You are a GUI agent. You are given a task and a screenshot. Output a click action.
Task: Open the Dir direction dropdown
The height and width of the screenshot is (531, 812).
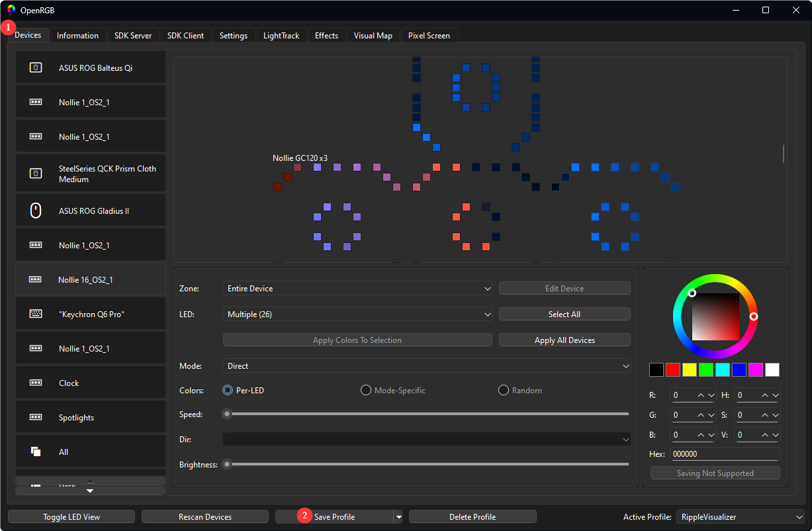427,439
